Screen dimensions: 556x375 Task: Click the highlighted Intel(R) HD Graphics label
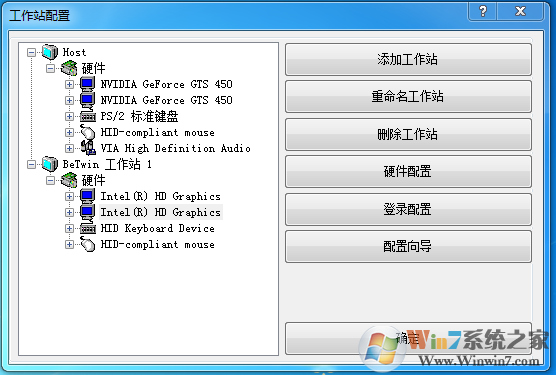[161, 212]
